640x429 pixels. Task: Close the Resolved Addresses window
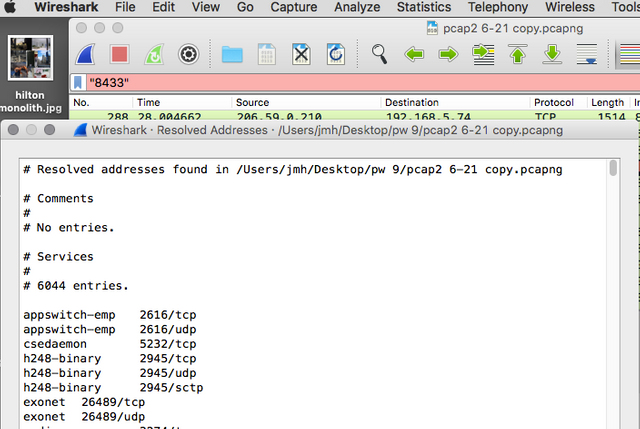(13, 130)
